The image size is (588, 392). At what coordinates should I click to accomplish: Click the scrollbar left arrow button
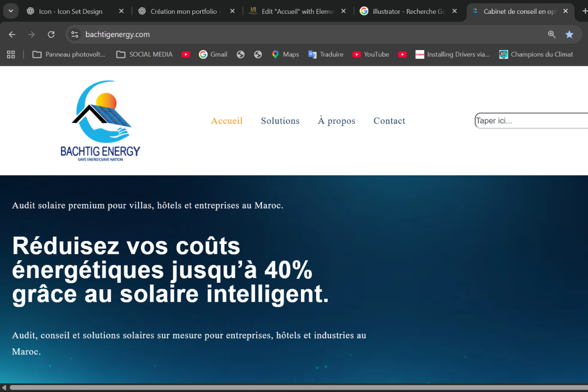(4, 388)
